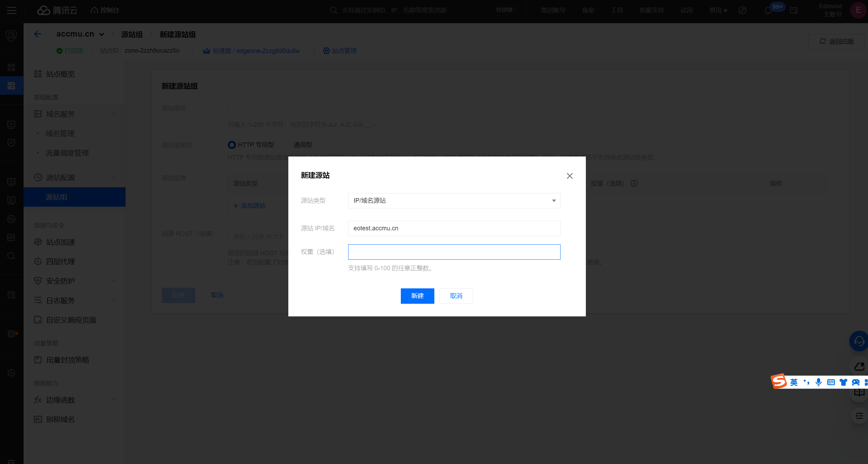Click 添加源站 link

(x=249, y=206)
